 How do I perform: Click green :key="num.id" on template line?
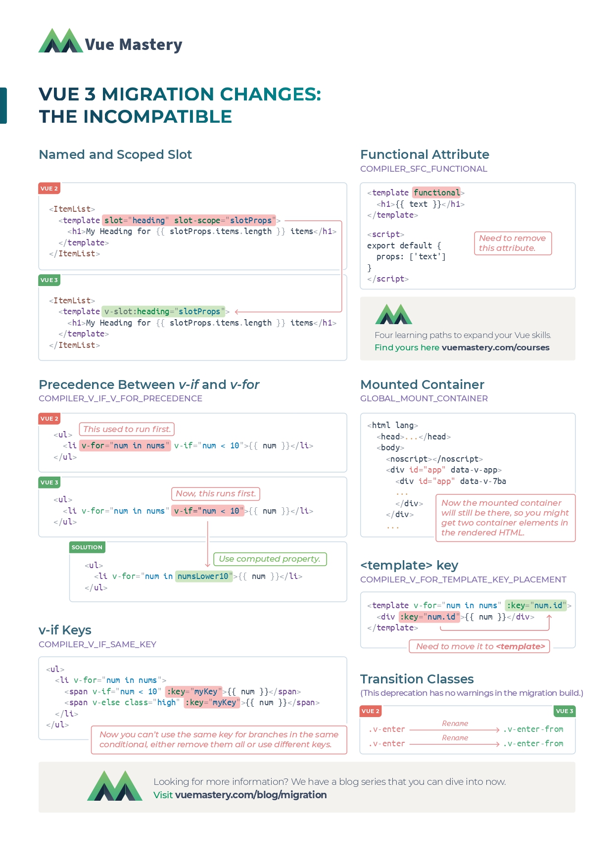click(x=535, y=605)
